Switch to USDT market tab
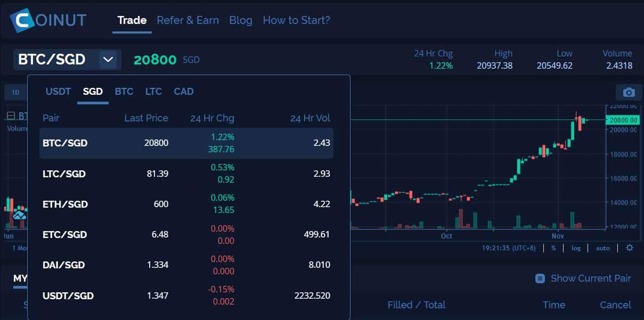 coord(58,92)
